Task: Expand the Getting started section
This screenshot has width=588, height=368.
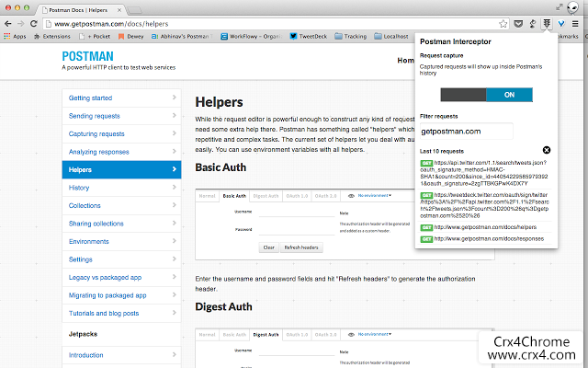Action: click(x=121, y=98)
